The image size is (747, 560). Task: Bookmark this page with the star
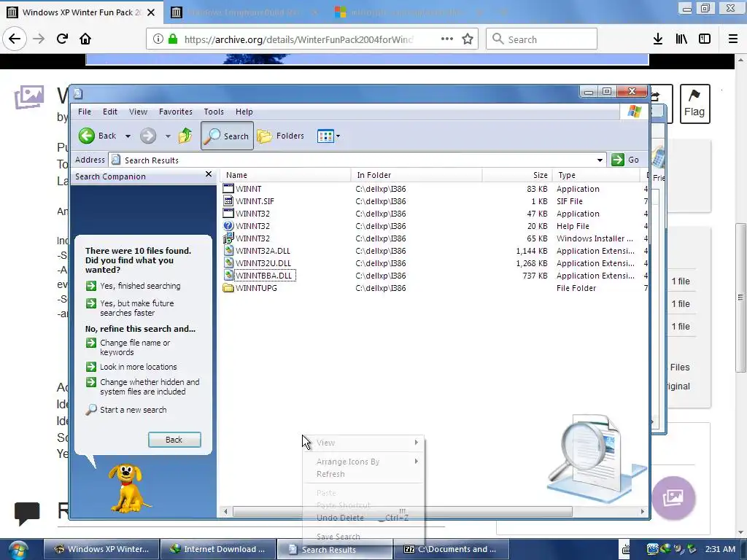(468, 39)
